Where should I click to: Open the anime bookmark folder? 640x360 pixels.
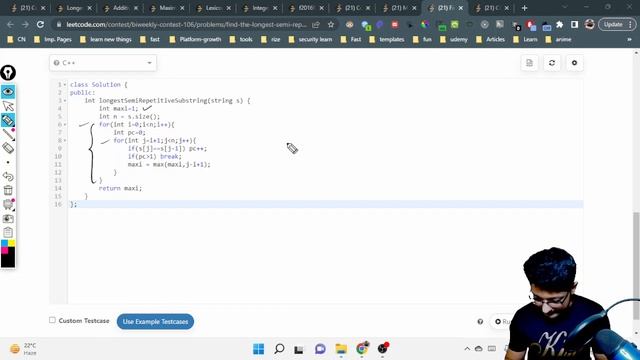558,40
